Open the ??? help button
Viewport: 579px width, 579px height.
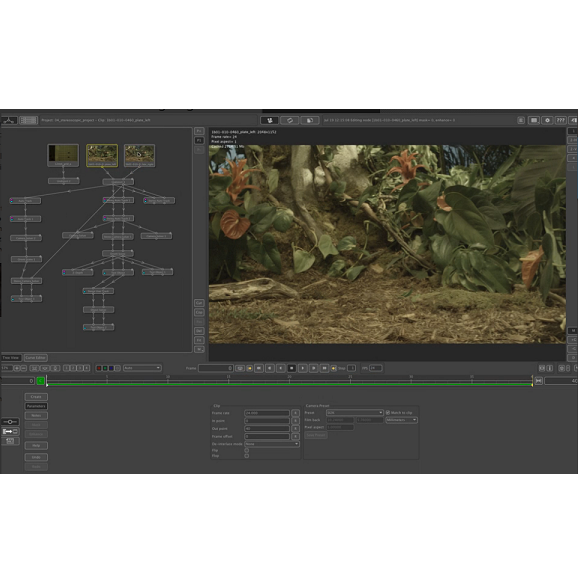561,120
